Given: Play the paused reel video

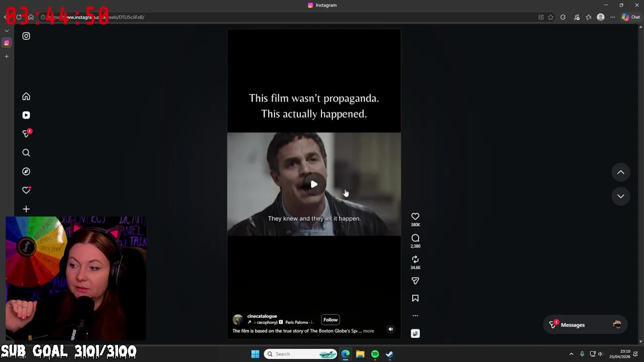Looking at the screenshot, I should pyautogui.click(x=314, y=185).
